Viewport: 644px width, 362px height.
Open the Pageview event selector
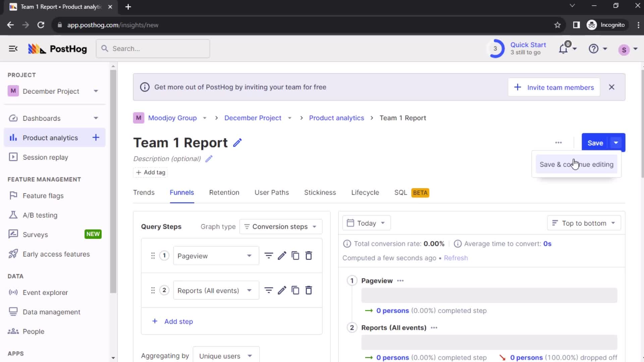pyautogui.click(x=216, y=256)
